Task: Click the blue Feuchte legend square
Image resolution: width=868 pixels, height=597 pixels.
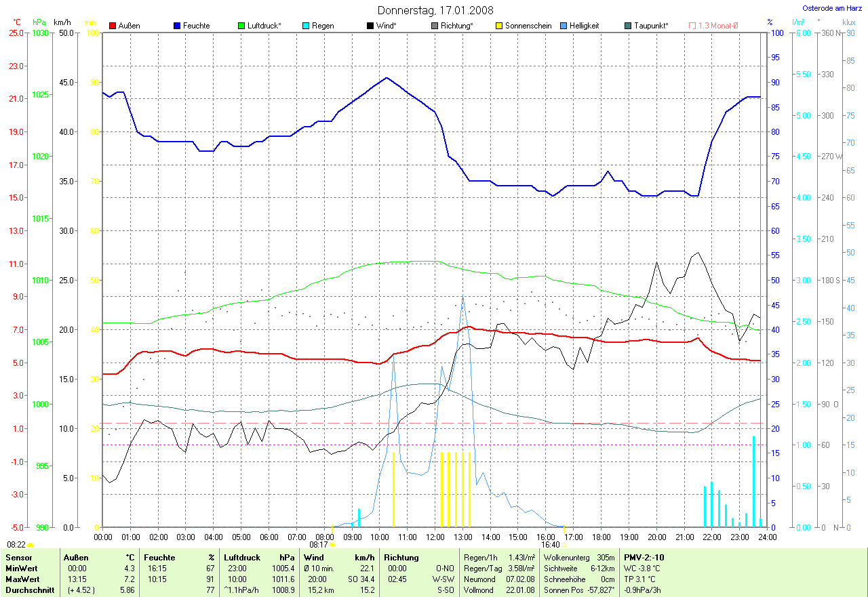Action: (x=177, y=26)
